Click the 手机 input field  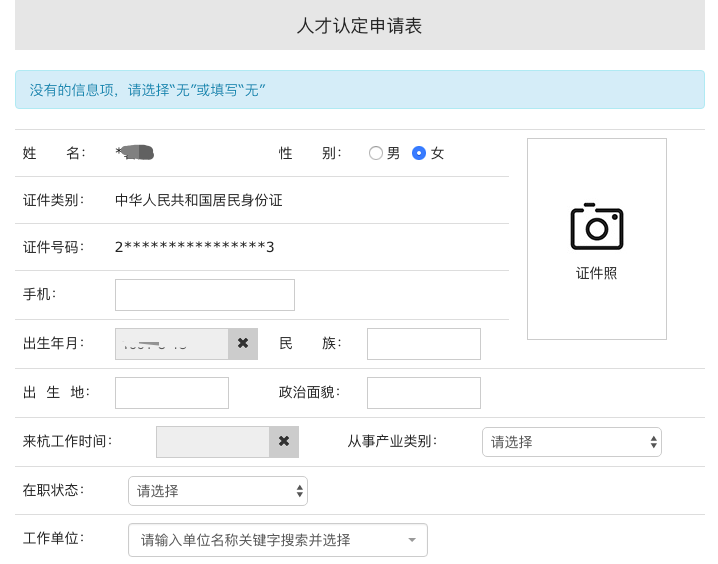point(205,295)
